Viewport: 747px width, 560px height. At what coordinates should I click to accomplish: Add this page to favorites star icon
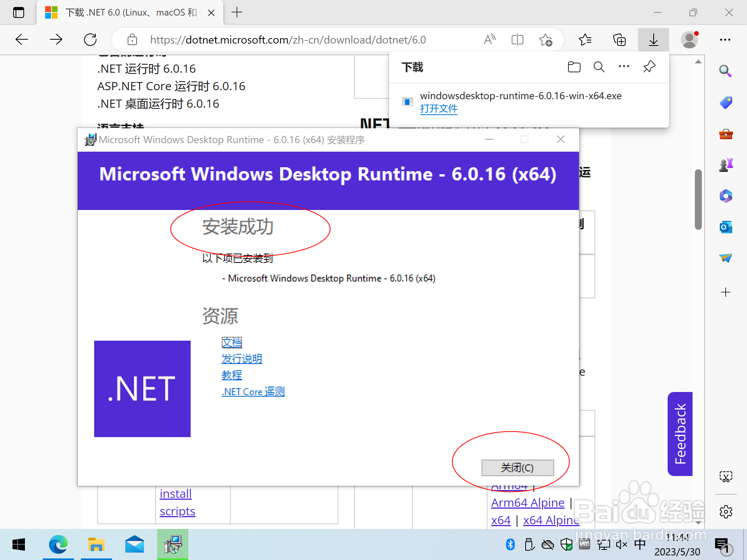coord(545,40)
